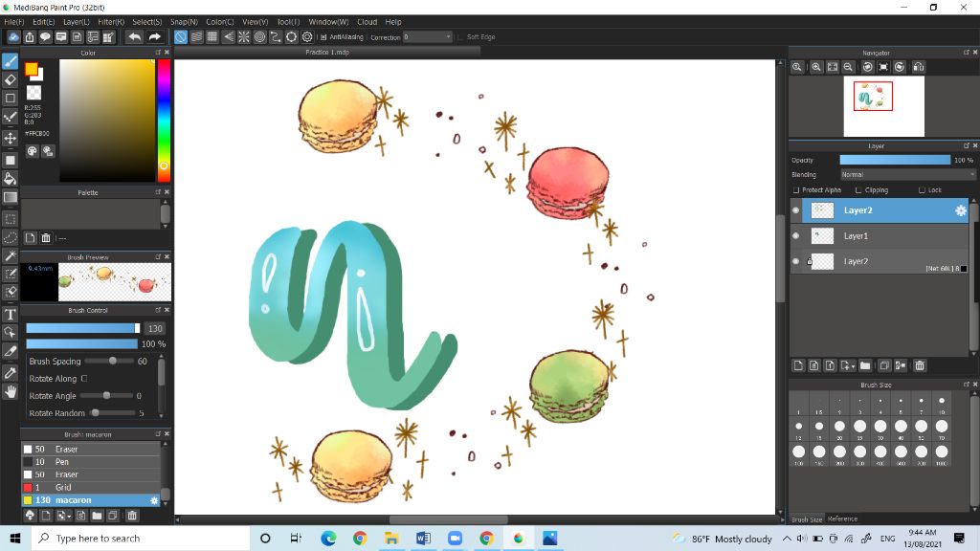The width and height of the screenshot is (980, 551).
Task: Select the Lasso selection tool
Action: click(x=10, y=237)
